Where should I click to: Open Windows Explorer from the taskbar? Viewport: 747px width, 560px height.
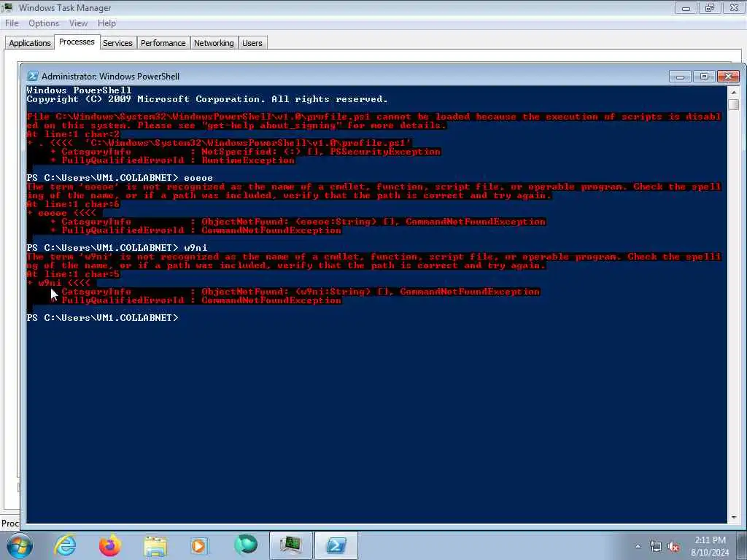tap(155, 546)
